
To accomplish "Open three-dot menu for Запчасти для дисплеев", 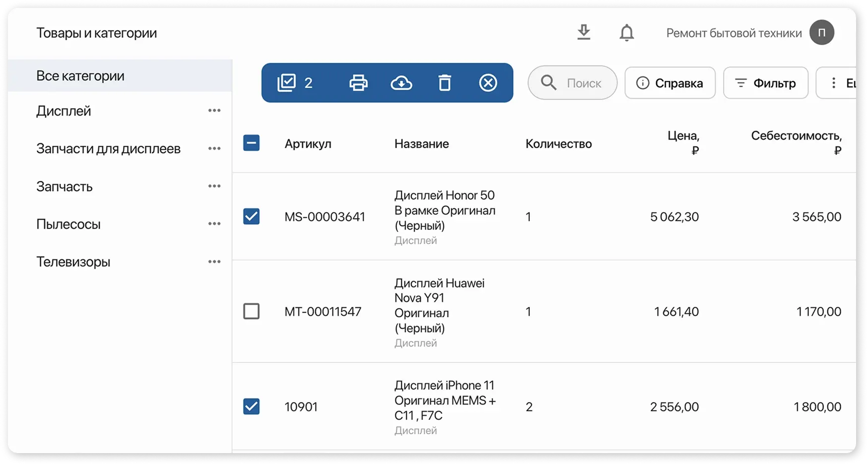I will pos(214,148).
